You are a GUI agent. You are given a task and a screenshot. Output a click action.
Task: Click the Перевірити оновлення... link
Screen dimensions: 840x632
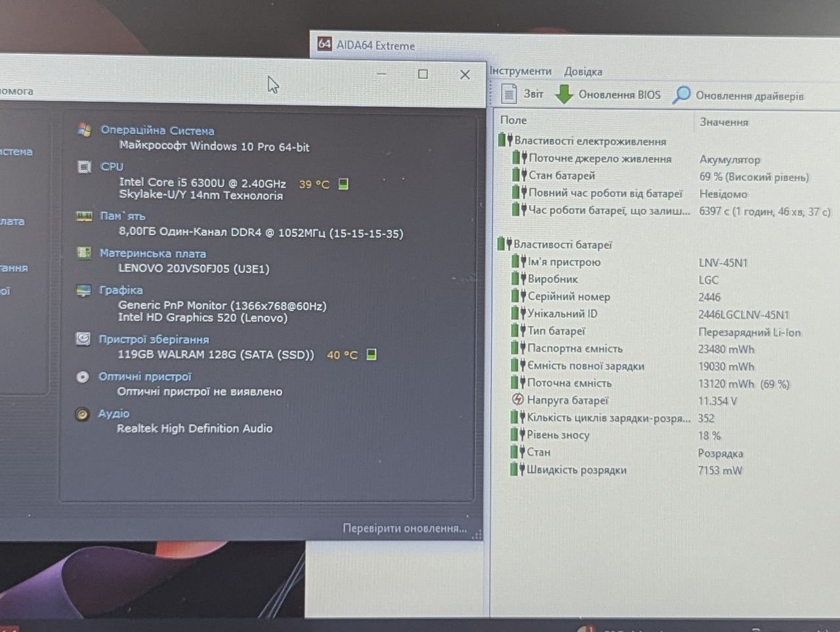[x=405, y=528]
